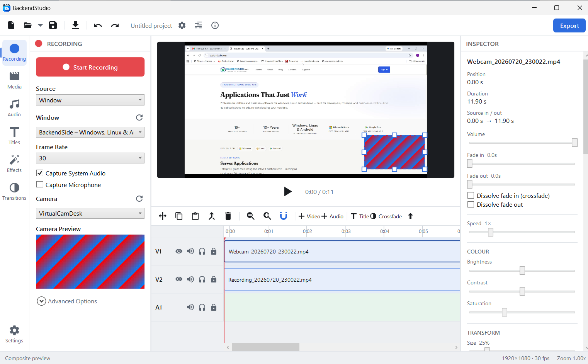Click the up arrow icon after Crossfade
The width and height of the screenshot is (588, 364).
pos(411,216)
